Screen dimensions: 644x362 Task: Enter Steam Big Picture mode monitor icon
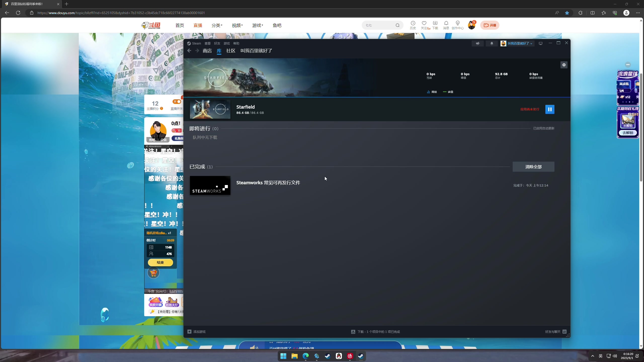(x=540, y=43)
